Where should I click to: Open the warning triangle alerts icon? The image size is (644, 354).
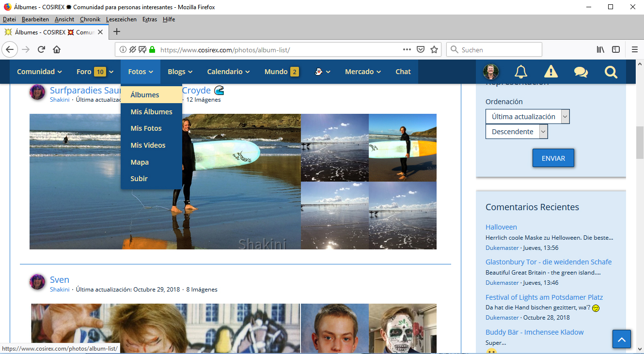click(x=550, y=72)
